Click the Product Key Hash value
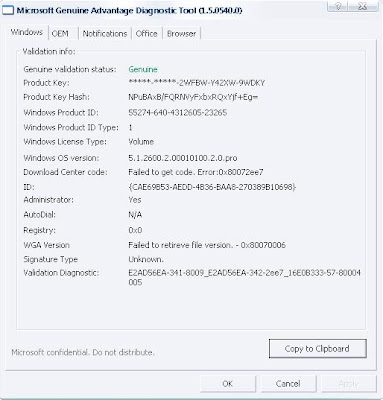 click(193, 97)
